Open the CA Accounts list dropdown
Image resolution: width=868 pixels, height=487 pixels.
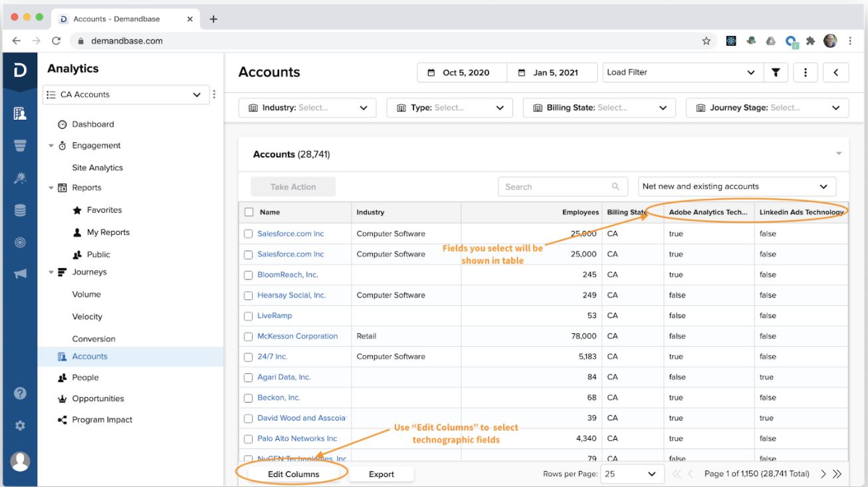[x=126, y=94]
